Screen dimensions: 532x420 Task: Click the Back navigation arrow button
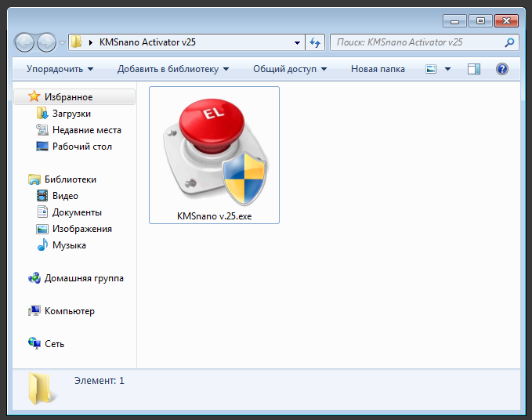point(25,42)
